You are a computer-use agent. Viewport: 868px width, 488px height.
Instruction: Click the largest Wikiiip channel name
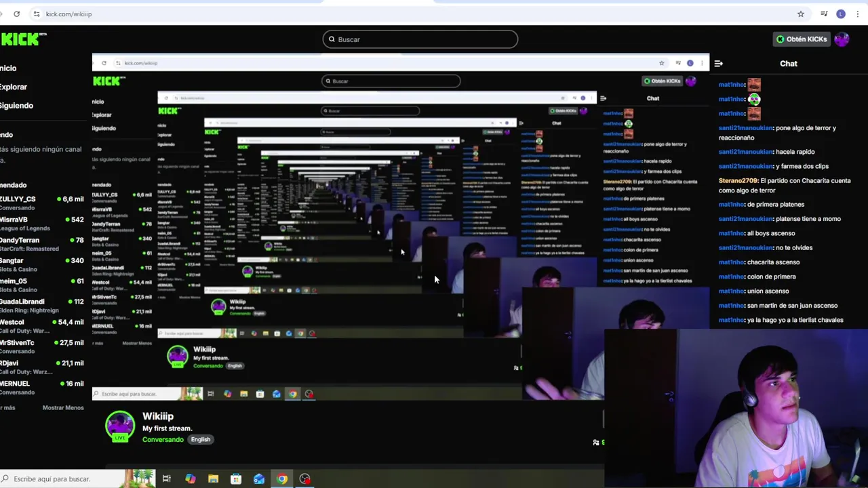tap(158, 416)
